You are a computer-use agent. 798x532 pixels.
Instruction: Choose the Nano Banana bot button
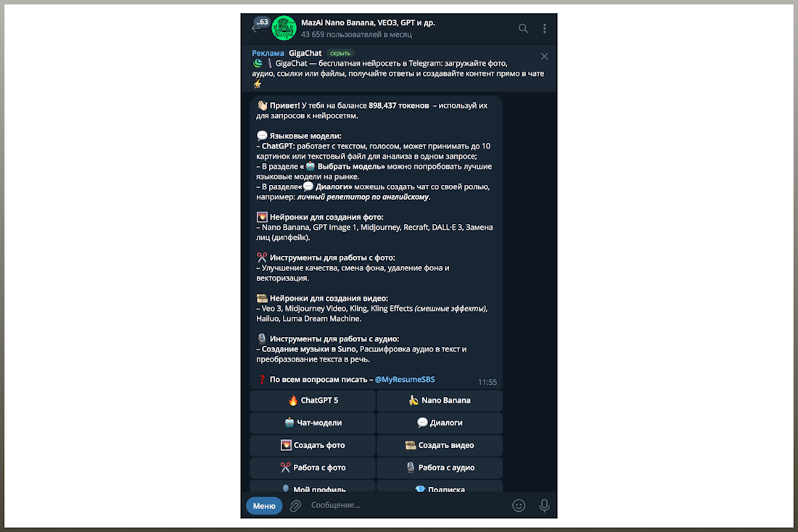(440, 400)
